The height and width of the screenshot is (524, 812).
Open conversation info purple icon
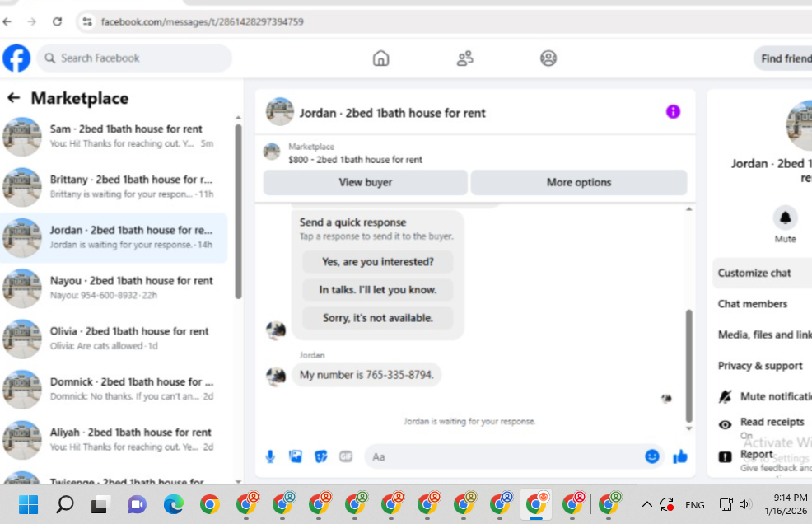coord(673,111)
